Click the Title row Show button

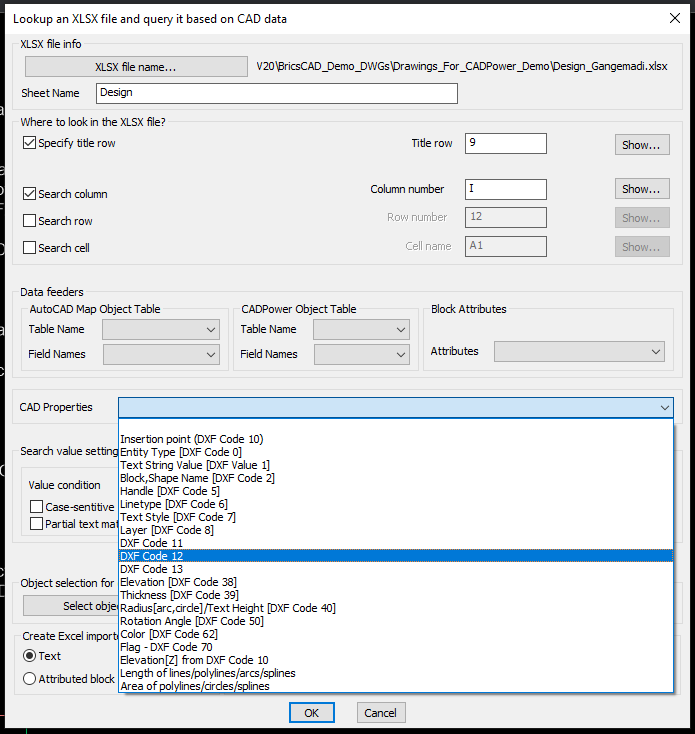coord(641,144)
